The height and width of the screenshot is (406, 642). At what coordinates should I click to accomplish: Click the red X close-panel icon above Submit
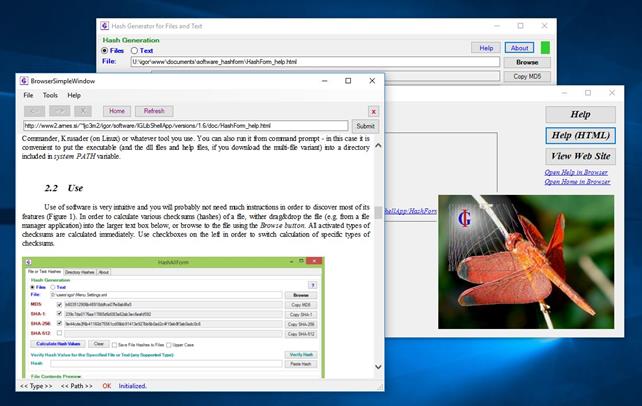[x=374, y=111]
